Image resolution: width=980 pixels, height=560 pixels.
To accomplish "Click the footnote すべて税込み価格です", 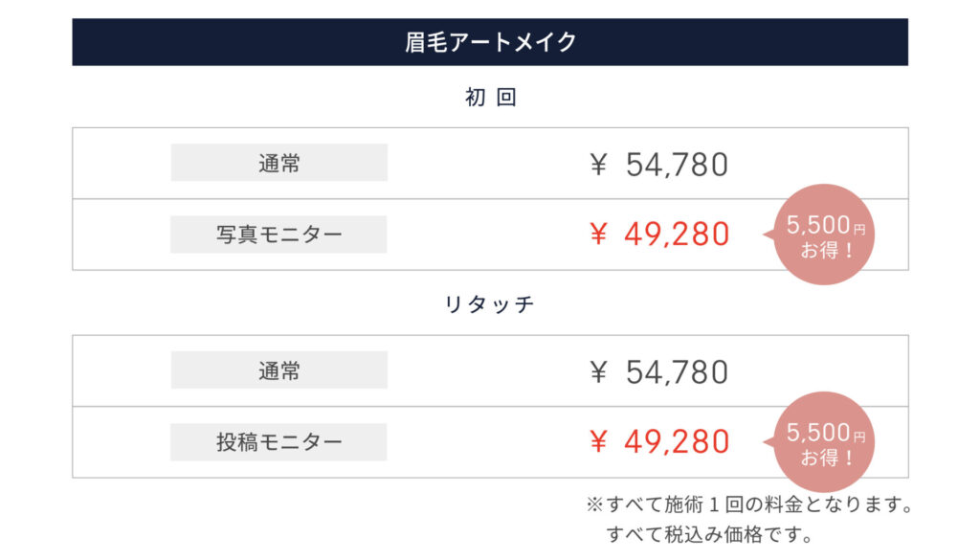I will click(x=708, y=534).
